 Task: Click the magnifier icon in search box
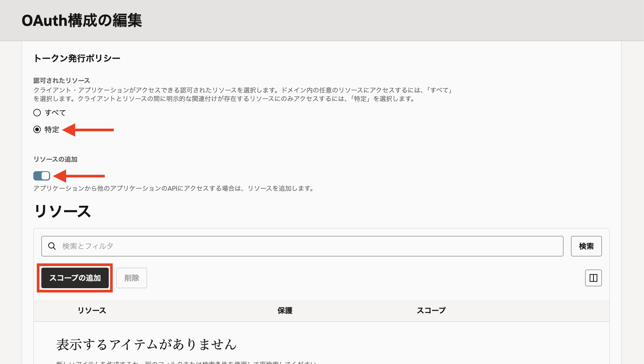click(52, 246)
